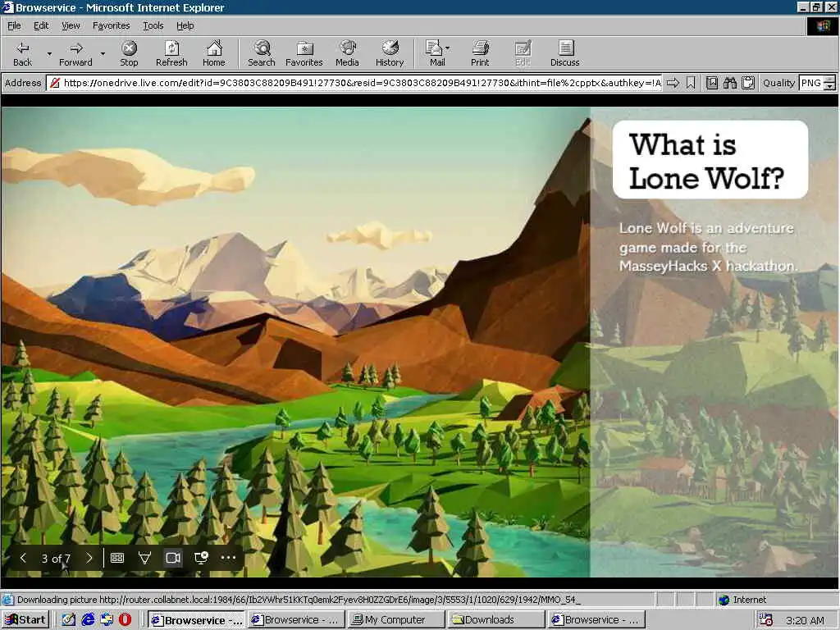Screen dimensions: 840x630
Task: Click the 'What is Lone Wolf?' title box
Action: pyautogui.click(x=710, y=160)
